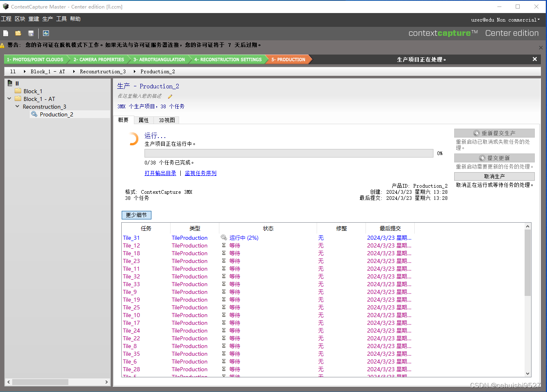Go to step 2 Camera Properties
The width and height of the screenshot is (547, 392).
(x=99, y=59)
